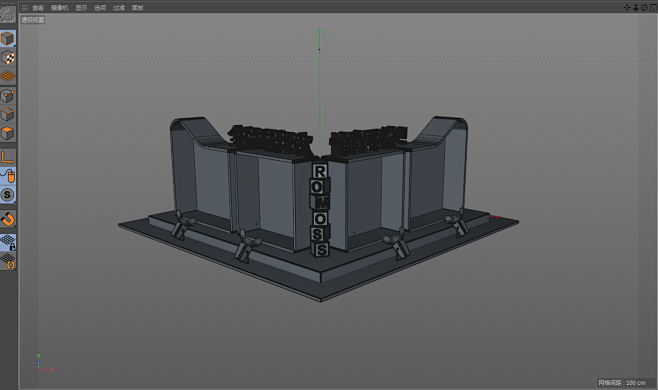Open the 过滤 Filter menu
The image size is (658, 390).
click(119, 8)
